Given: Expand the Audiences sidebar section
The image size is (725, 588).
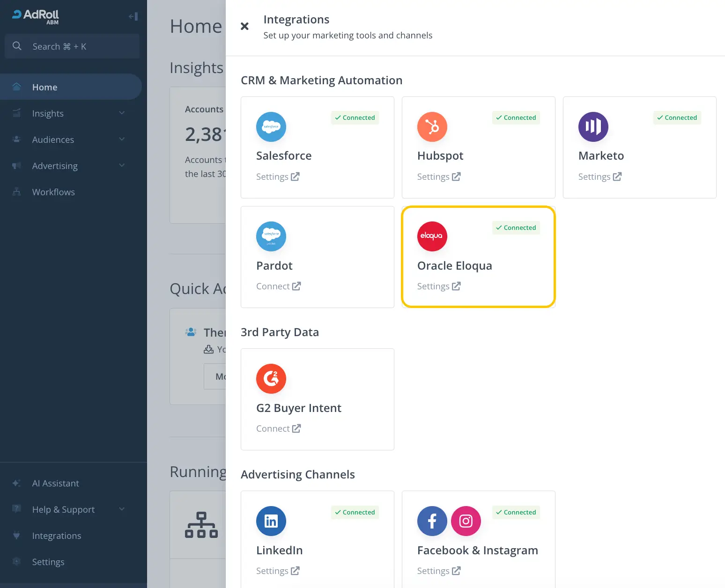Looking at the screenshot, I should [x=121, y=140].
